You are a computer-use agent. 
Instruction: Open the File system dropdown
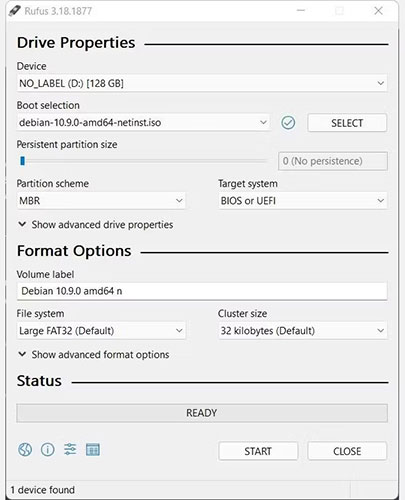coord(101,331)
